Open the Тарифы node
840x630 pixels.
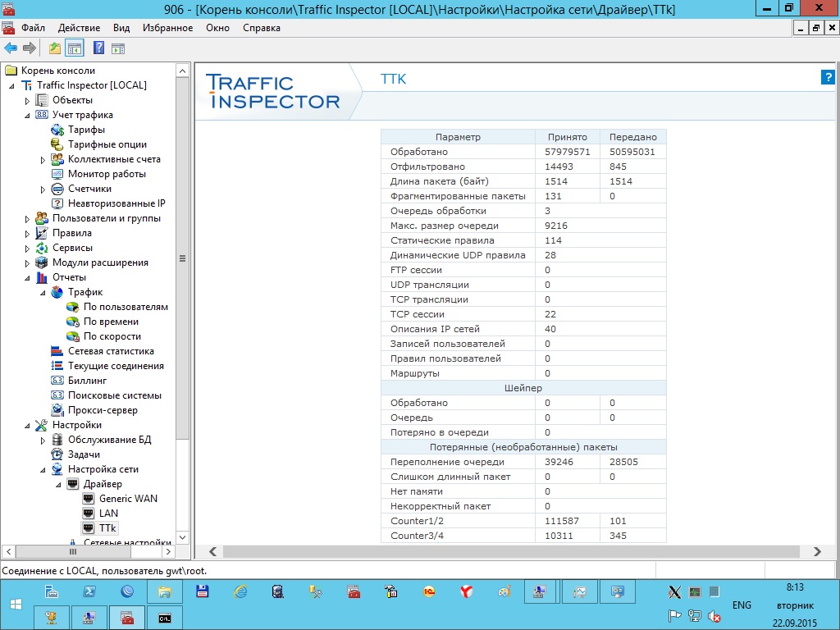tap(85, 130)
